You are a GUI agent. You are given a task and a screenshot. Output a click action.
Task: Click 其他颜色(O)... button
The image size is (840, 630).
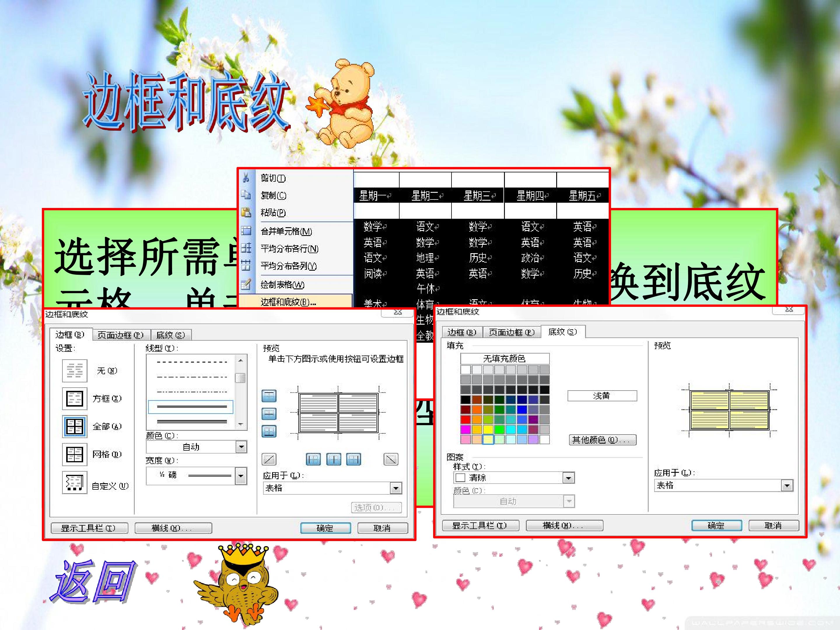click(602, 440)
